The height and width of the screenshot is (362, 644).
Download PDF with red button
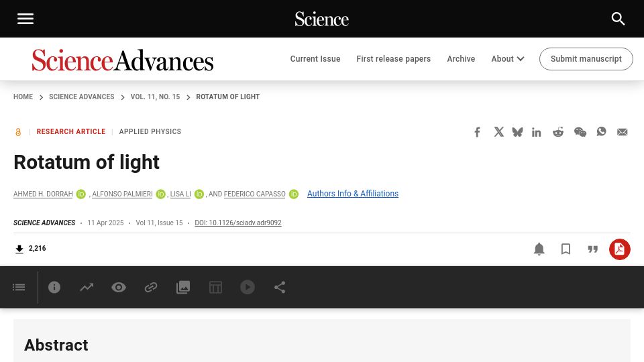(x=619, y=249)
